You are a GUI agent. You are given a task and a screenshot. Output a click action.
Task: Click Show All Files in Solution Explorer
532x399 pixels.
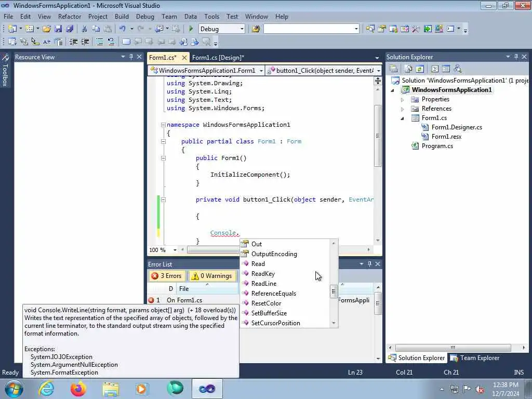point(408,69)
